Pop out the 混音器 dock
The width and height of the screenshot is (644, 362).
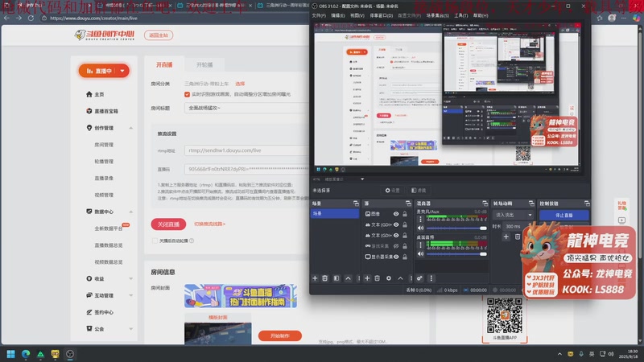485,204
